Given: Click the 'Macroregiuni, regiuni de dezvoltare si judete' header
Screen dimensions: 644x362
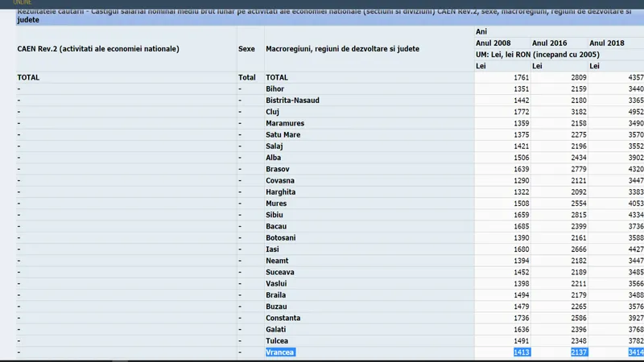Looking at the screenshot, I should pyautogui.click(x=342, y=49).
